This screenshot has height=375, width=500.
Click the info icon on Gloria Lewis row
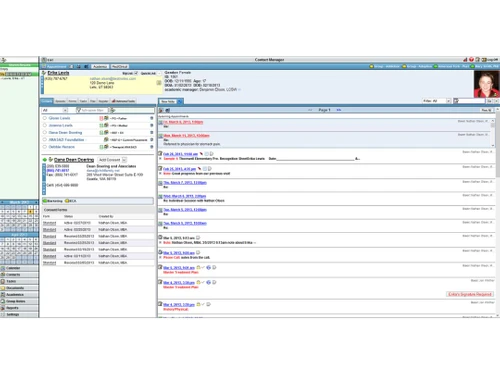152,118
